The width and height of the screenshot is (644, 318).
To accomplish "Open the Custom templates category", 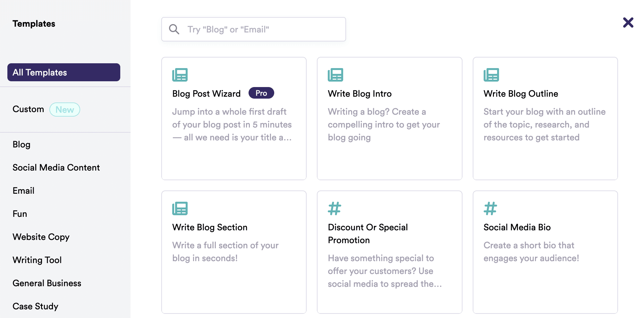I will pyautogui.click(x=28, y=109).
